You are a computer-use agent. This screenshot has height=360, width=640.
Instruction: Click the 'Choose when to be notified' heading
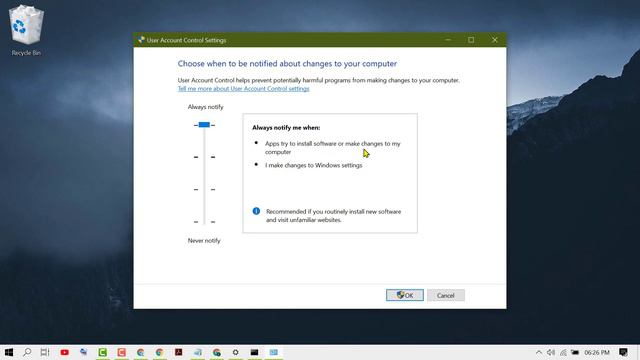[x=287, y=64]
